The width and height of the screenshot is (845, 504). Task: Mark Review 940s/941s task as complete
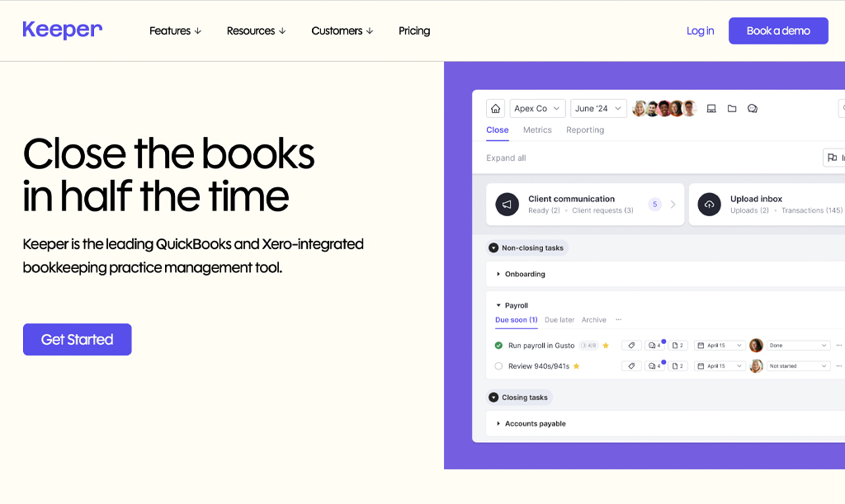click(x=498, y=366)
